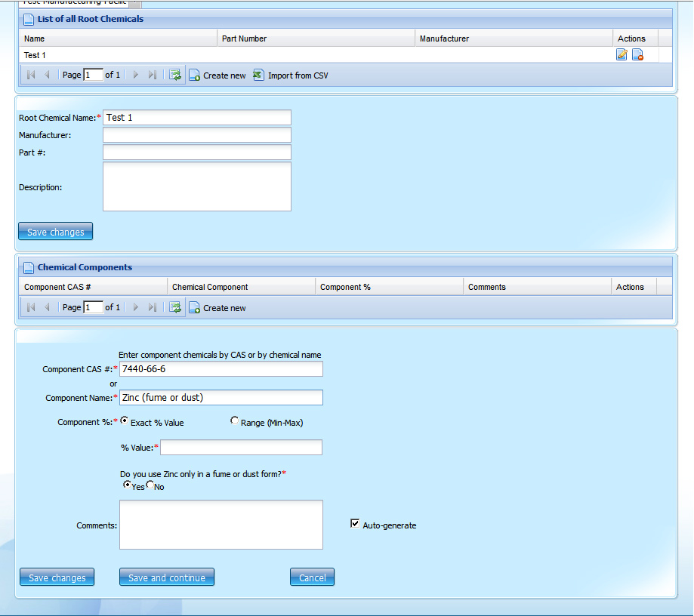Import root chemicals from CSV
The image size is (694, 616).
pos(291,75)
